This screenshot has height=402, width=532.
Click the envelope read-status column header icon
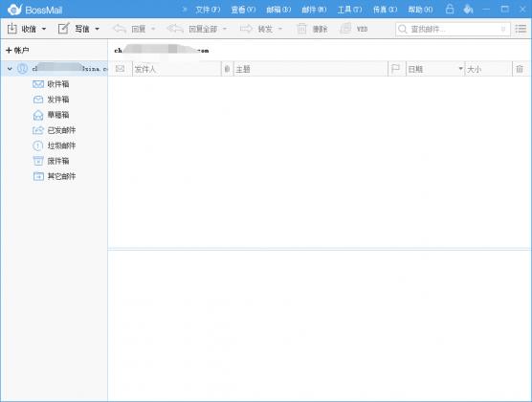tap(120, 69)
